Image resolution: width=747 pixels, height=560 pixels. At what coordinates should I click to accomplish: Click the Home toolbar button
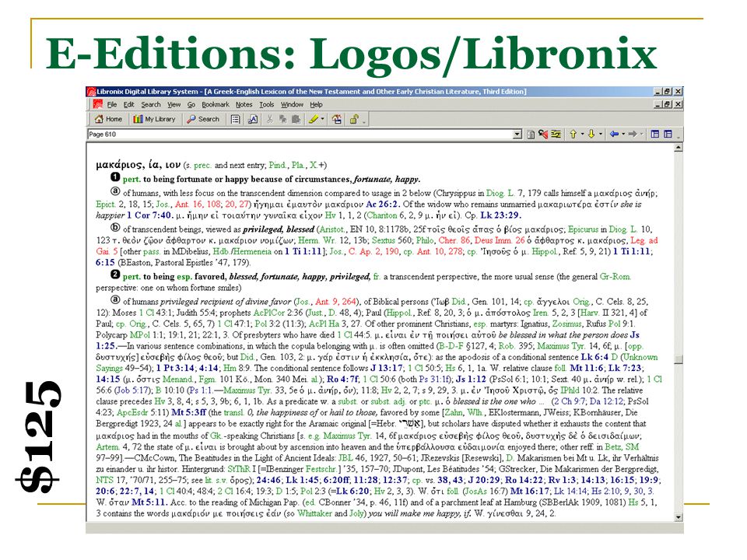(x=109, y=119)
